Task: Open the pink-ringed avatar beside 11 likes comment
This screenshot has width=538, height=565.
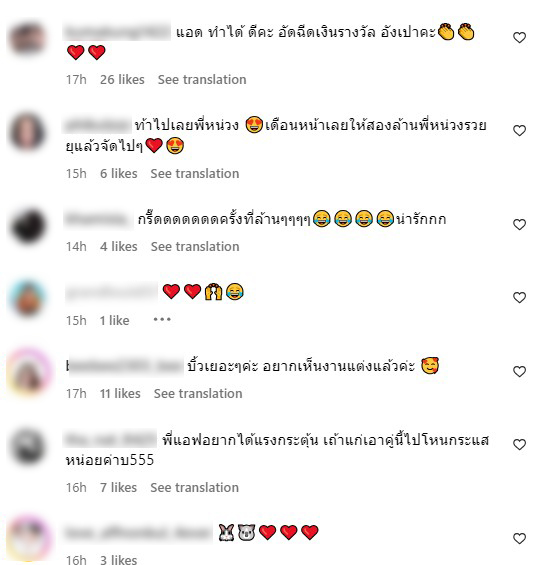Action: point(28,372)
